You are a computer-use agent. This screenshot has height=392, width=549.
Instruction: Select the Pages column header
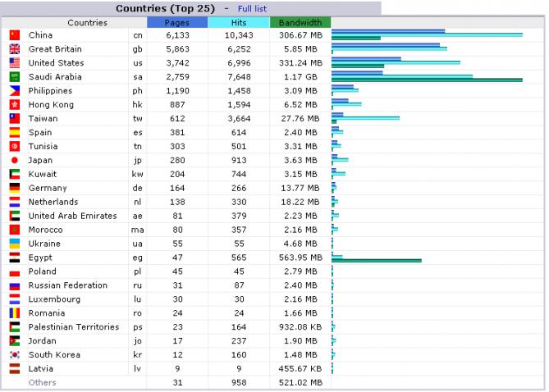176,22
